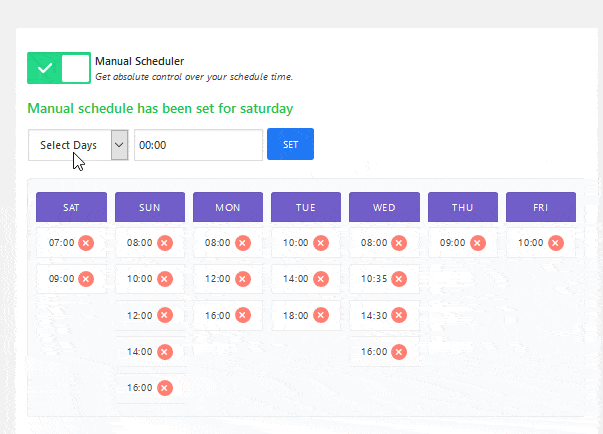Click the 12:00 time text under MON
603x434 pixels.
218,279
